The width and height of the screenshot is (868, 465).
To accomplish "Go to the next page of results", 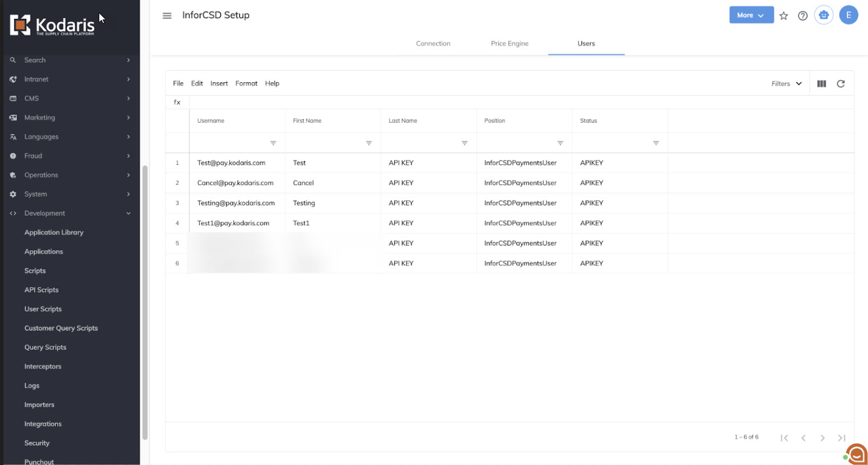I will click(822, 438).
